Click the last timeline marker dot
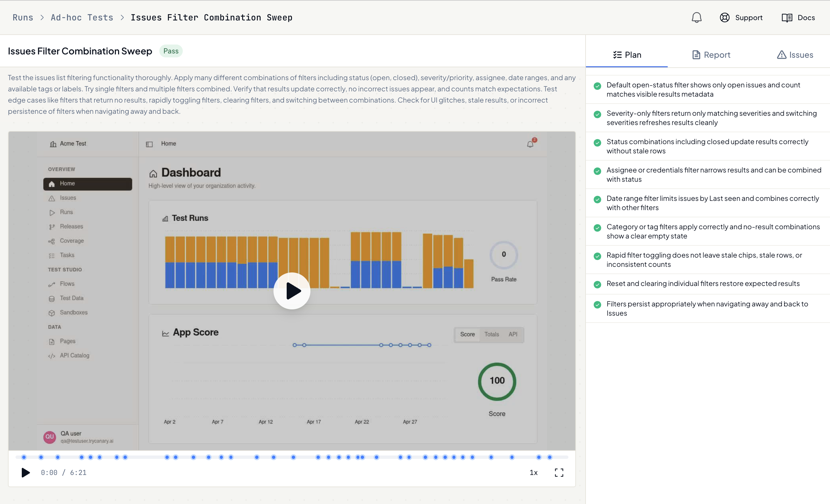830x504 pixels. pos(550,457)
